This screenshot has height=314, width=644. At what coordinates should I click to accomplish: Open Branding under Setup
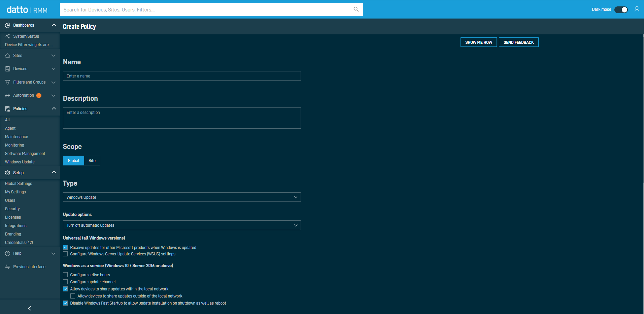click(x=13, y=234)
